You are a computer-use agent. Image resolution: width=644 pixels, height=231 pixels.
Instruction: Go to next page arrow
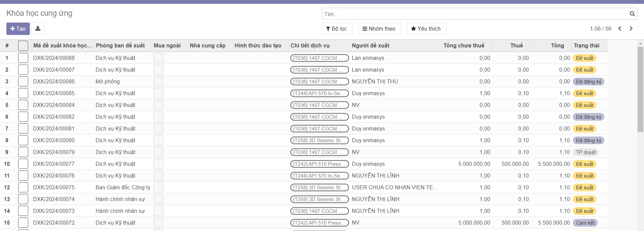631,29
